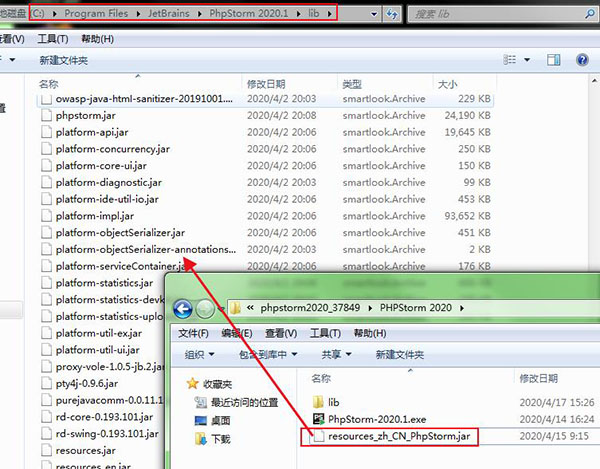Select platform-objectSerializer.jar file icon

tap(46, 233)
